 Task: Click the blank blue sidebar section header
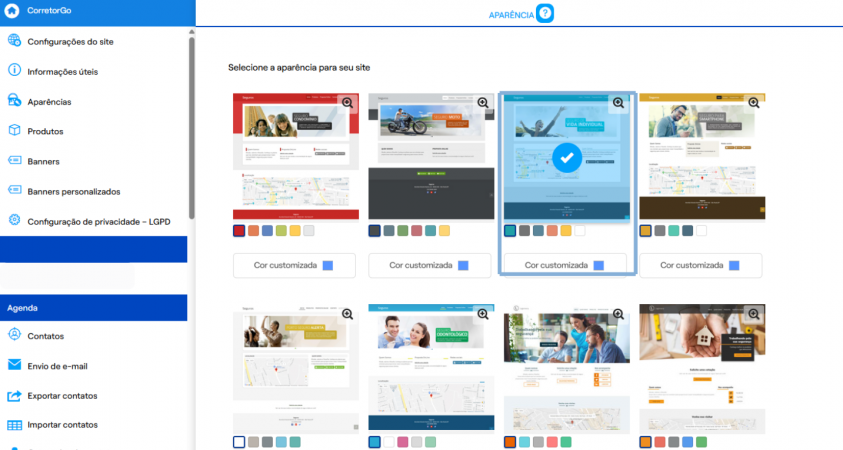(94, 249)
